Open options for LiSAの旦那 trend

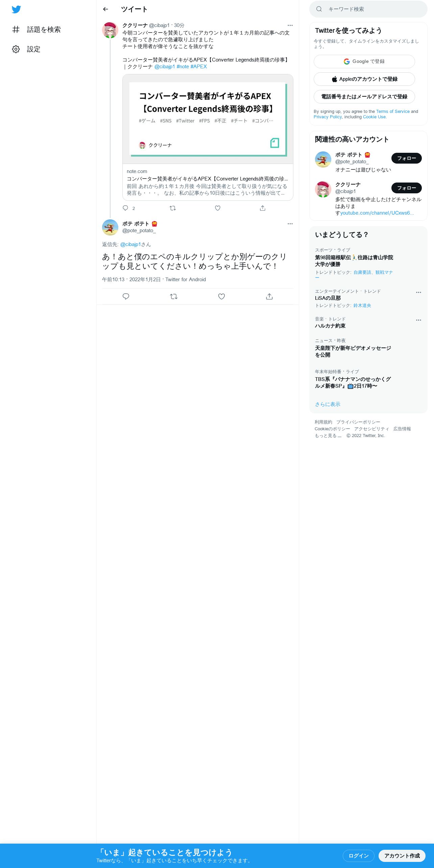click(418, 292)
